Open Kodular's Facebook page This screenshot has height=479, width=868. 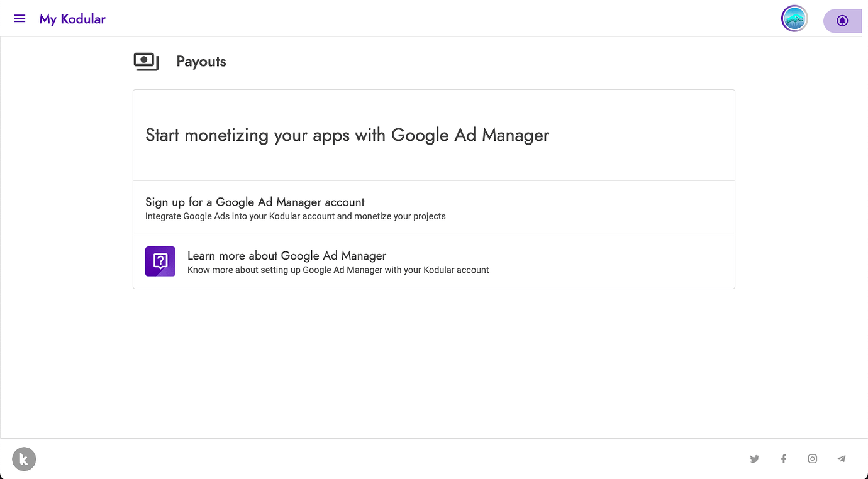784,459
